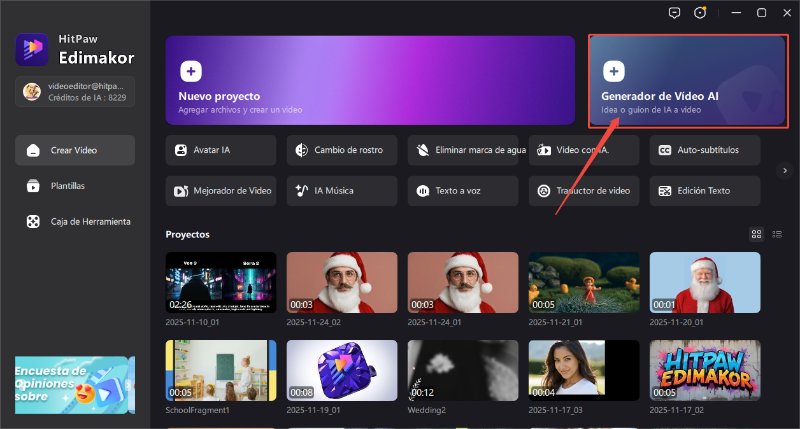Click the Créditos de IA : 8229 text

(87, 97)
